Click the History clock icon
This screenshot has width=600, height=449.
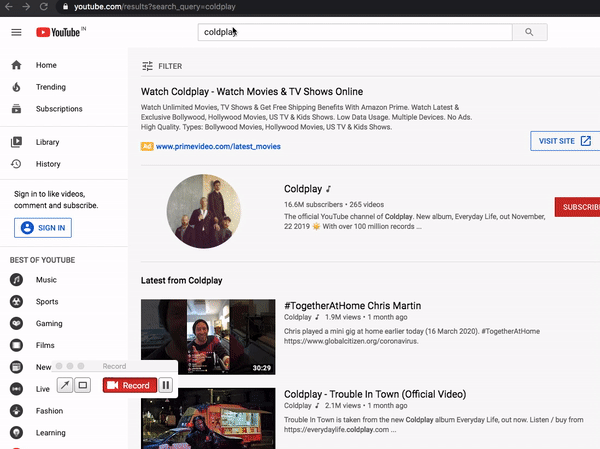coord(16,164)
